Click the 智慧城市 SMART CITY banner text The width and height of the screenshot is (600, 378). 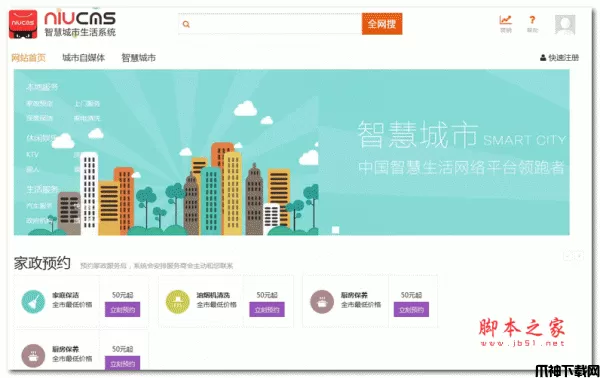click(x=461, y=135)
